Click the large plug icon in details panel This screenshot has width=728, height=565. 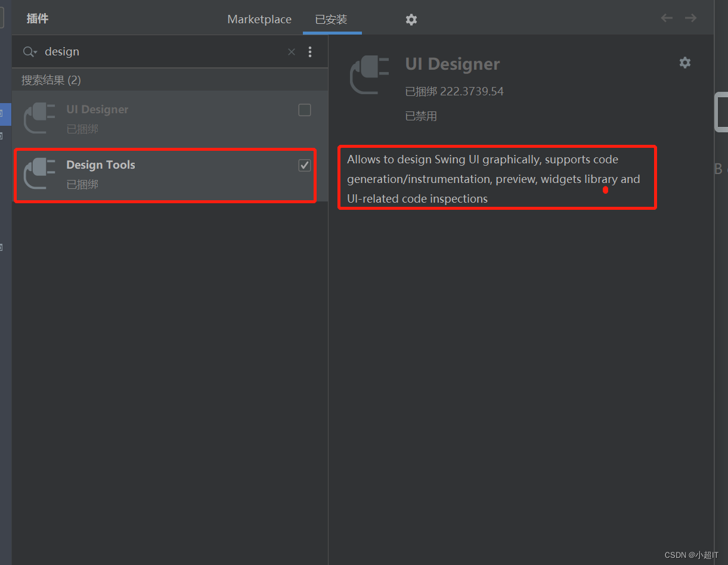coord(369,74)
